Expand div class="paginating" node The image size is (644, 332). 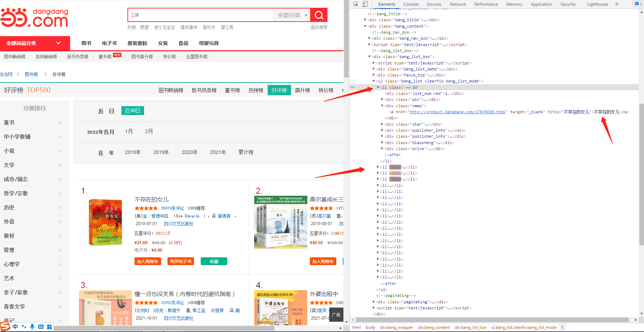(x=374, y=302)
